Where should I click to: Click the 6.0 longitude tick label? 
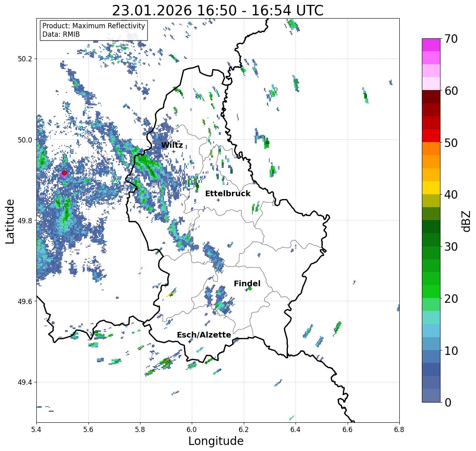[192, 430]
